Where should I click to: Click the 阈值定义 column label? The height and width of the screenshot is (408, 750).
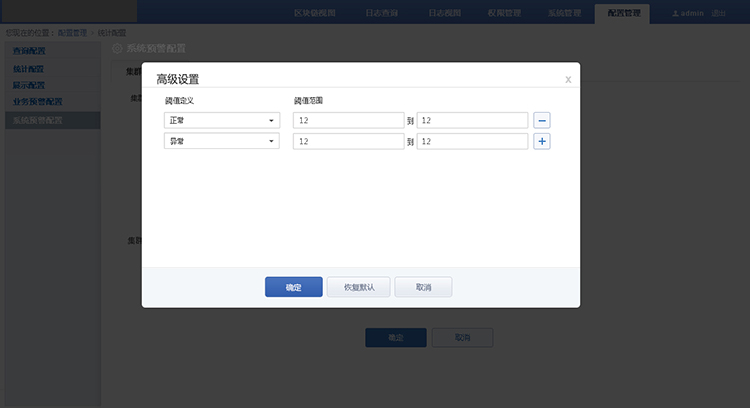pos(179,101)
